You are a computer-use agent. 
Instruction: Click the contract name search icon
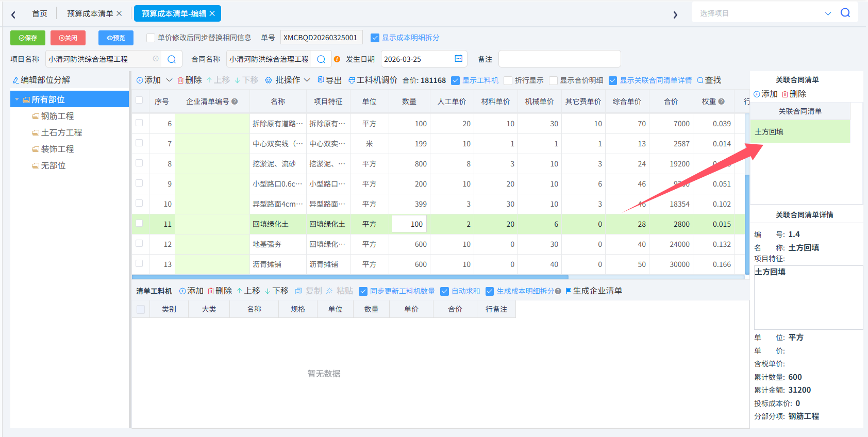pyautogui.click(x=321, y=59)
